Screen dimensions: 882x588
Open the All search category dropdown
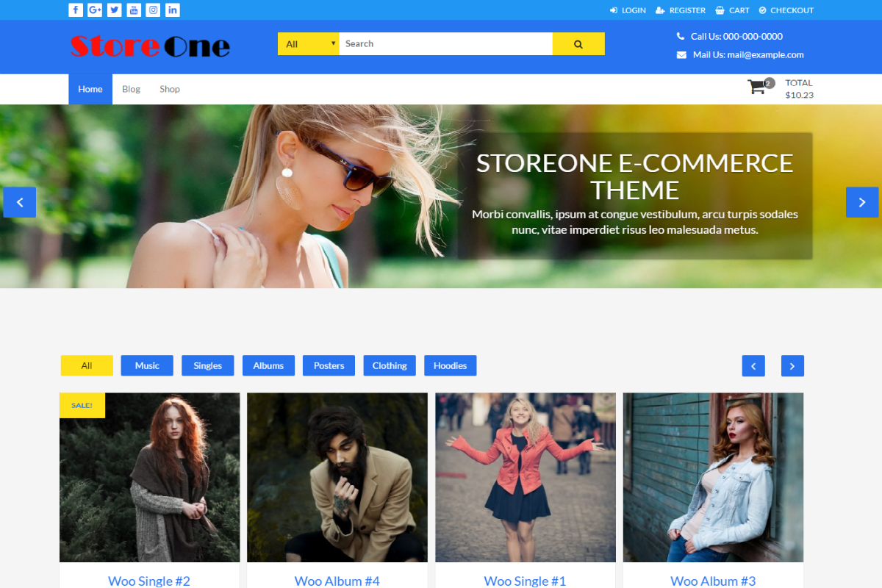tap(308, 43)
